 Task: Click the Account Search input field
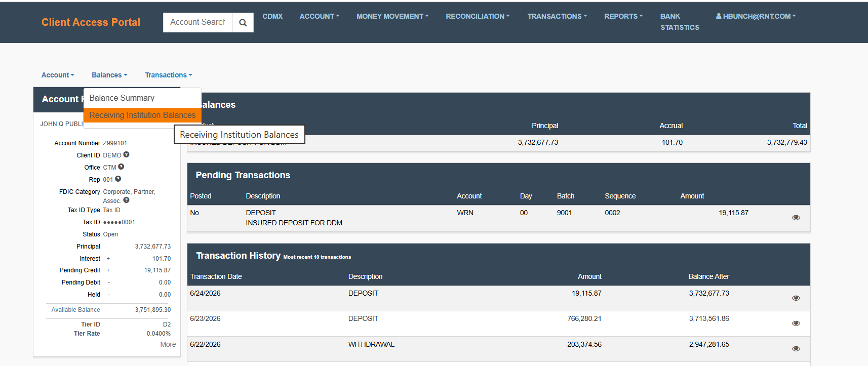(198, 22)
